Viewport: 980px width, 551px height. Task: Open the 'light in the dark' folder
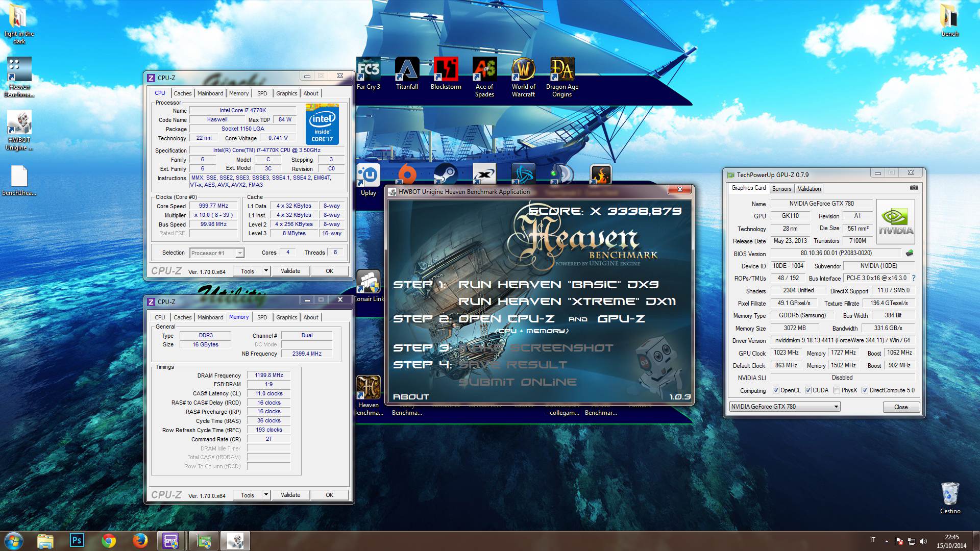(x=19, y=24)
